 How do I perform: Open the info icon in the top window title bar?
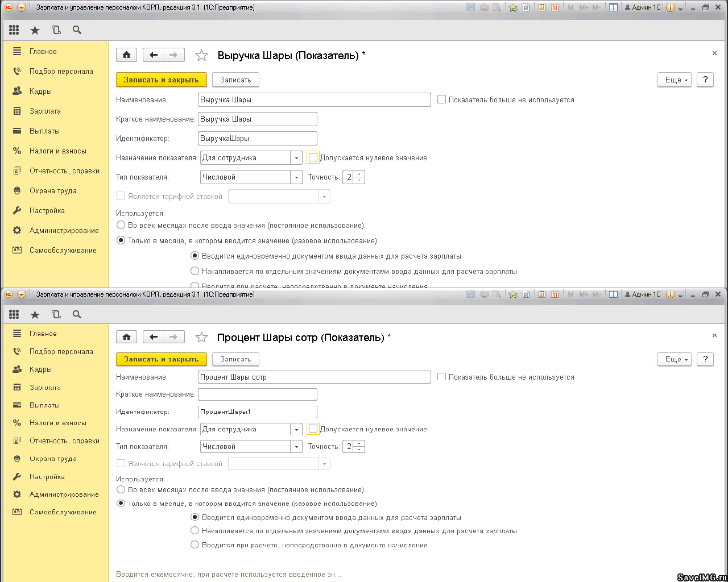670,7
